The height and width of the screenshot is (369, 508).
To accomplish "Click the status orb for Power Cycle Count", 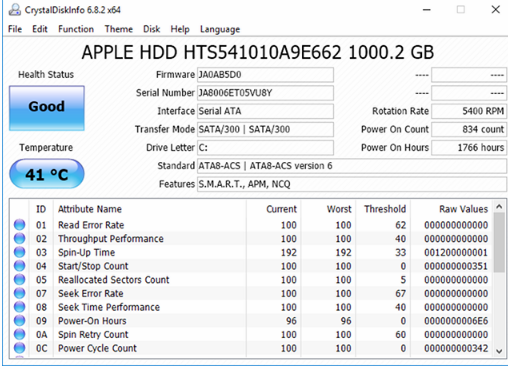I will click(x=19, y=348).
